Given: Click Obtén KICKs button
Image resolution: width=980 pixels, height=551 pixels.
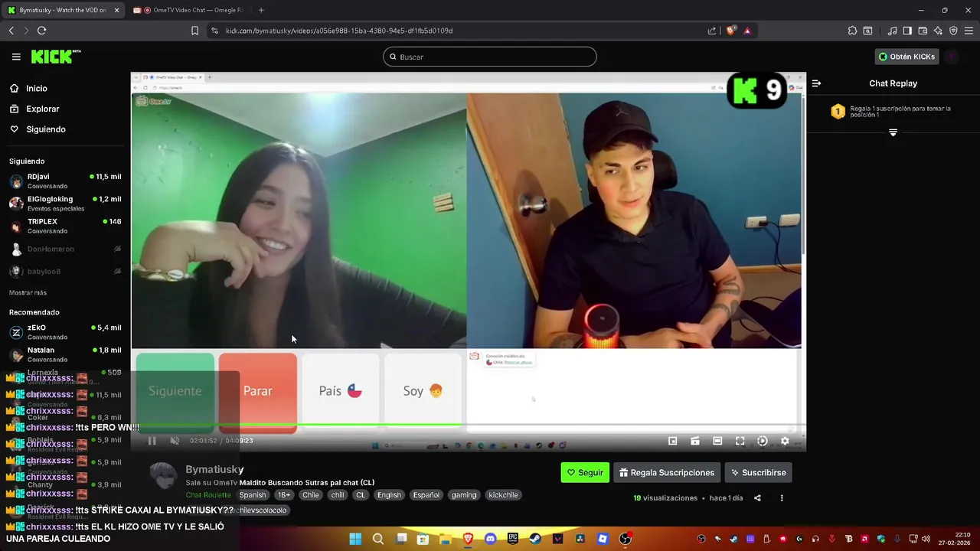Looking at the screenshot, I should tap(906, 57).
